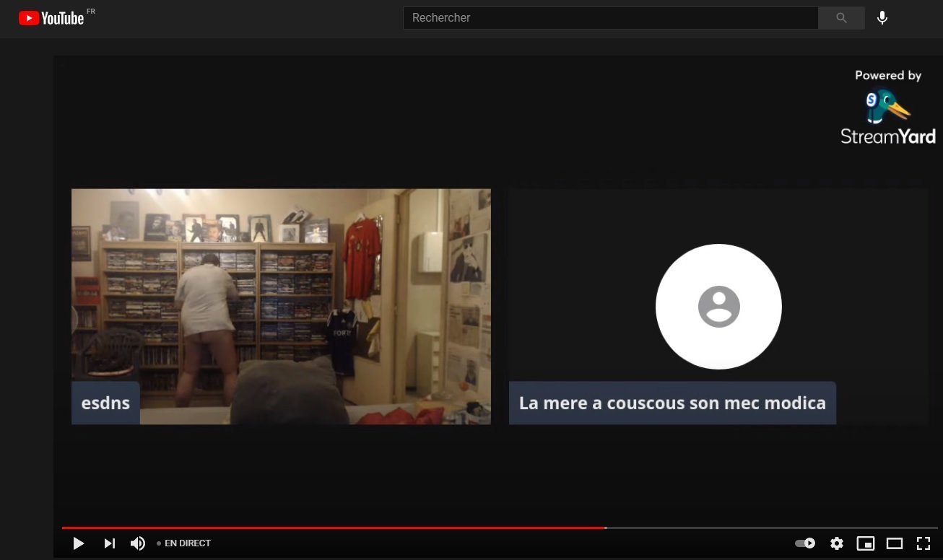Seek on the red progress bar
943x560 pixels.
click(334, 528)
